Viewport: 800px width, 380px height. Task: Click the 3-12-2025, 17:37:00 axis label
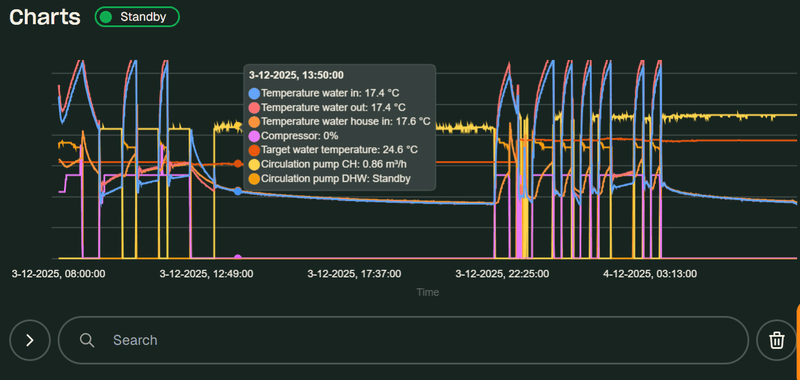click(x=354, y=274)
